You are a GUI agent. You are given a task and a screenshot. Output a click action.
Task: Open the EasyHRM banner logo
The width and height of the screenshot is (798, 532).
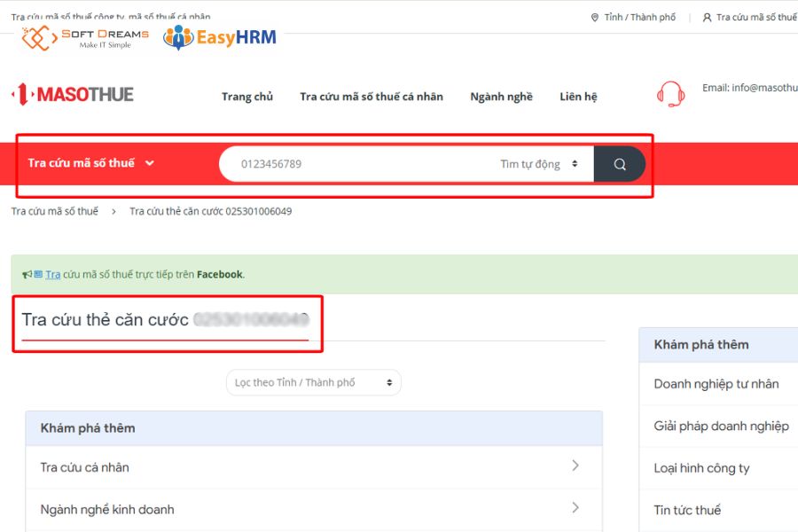pyautogui.click(x=220, y=37)
